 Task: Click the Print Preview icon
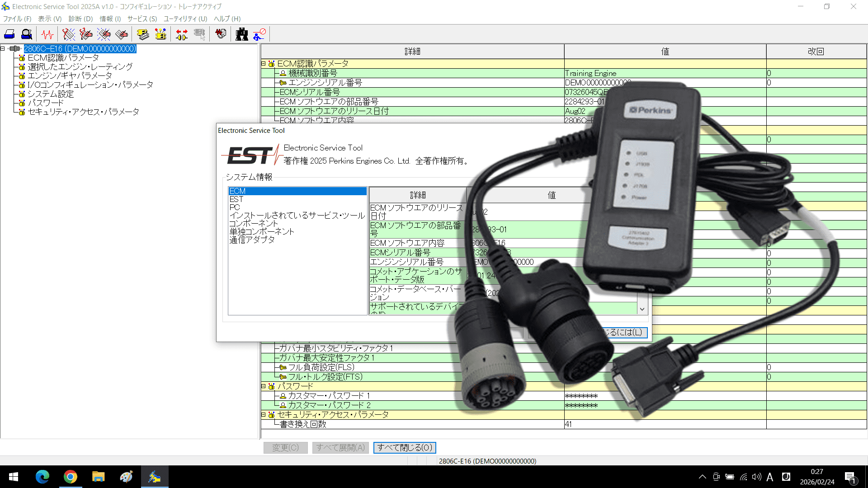coord(27,34)
